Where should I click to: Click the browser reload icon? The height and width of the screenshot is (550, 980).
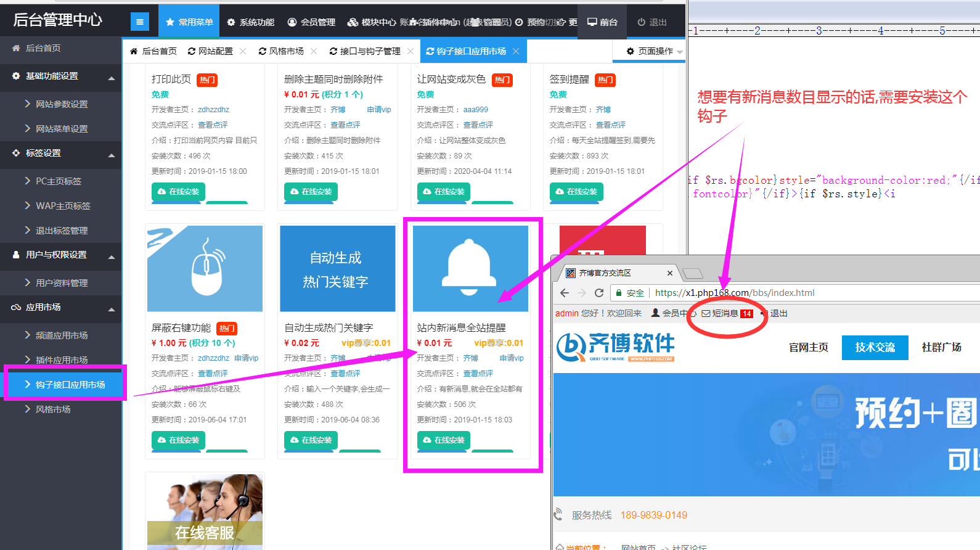click(x=598, y=293)
